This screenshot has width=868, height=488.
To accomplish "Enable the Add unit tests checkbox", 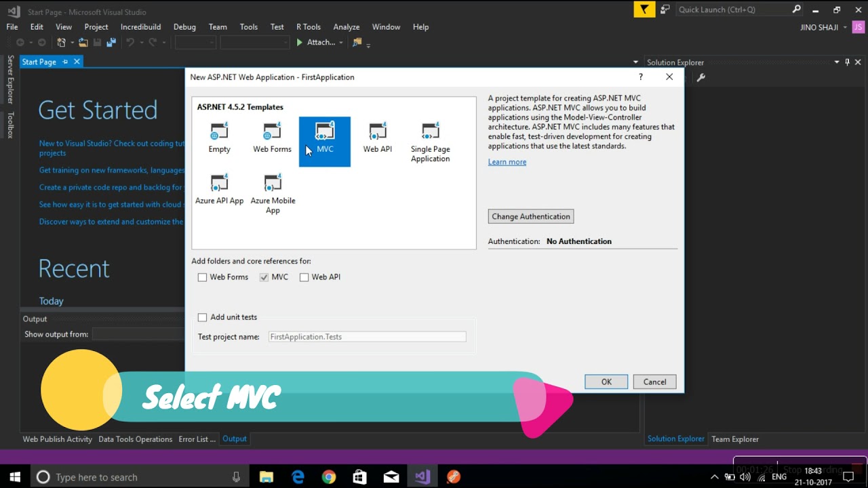I will 202,317.
